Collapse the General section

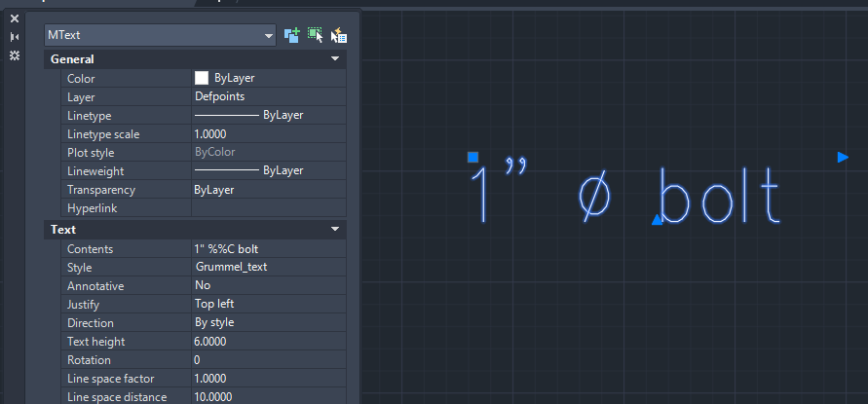(334, 58)
